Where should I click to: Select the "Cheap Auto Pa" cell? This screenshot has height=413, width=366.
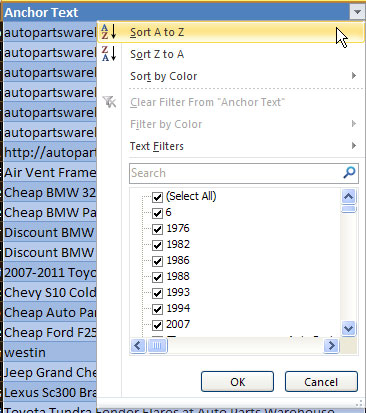click(50, 313)
